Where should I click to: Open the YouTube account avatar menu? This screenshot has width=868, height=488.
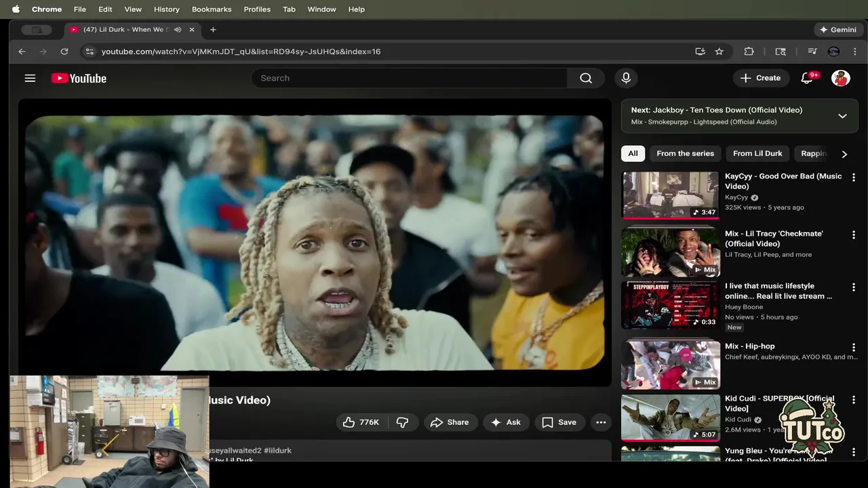click(x=841, y=78)
